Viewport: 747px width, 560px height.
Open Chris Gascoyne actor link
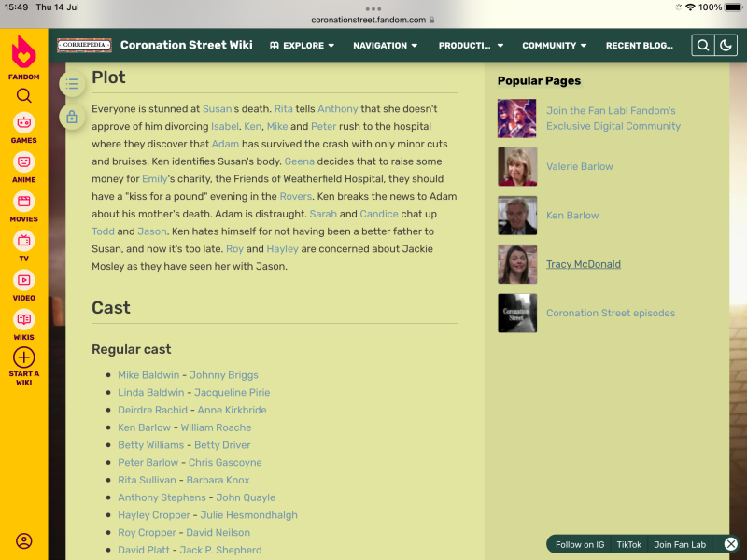click(x=225, y=462)
